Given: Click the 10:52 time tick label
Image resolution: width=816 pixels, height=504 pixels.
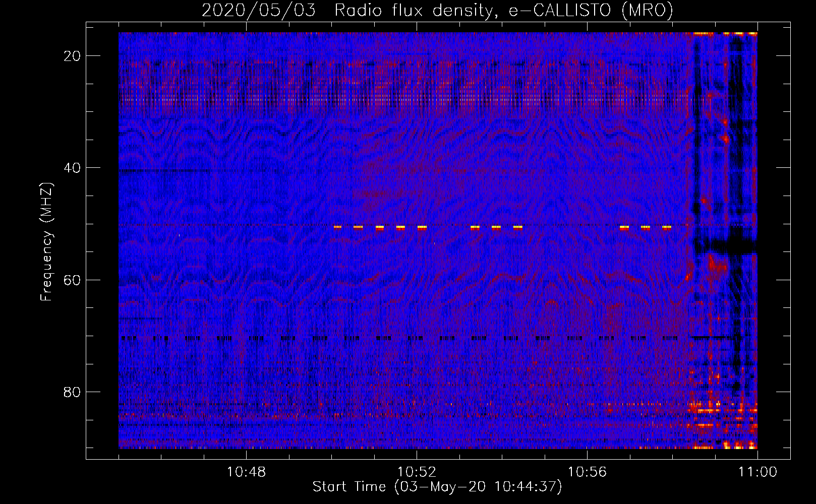Looking at the screenshot, I should coord(417,472).
